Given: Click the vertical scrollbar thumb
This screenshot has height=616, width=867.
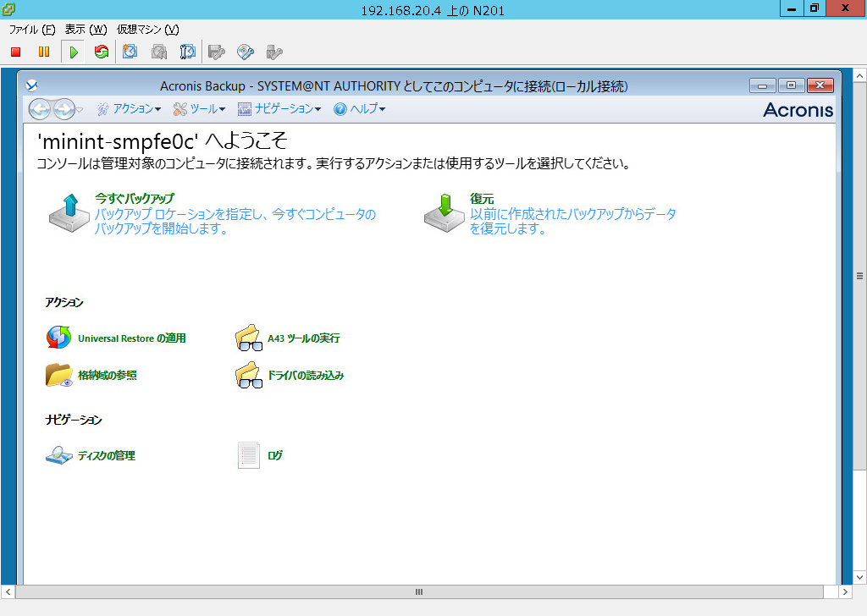Looking at the screenshot, I should tap(860, 276).
